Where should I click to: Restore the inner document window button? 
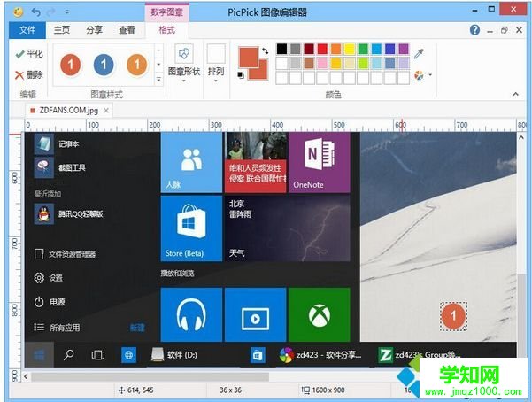pyautogui.click(x=505, y=30)
